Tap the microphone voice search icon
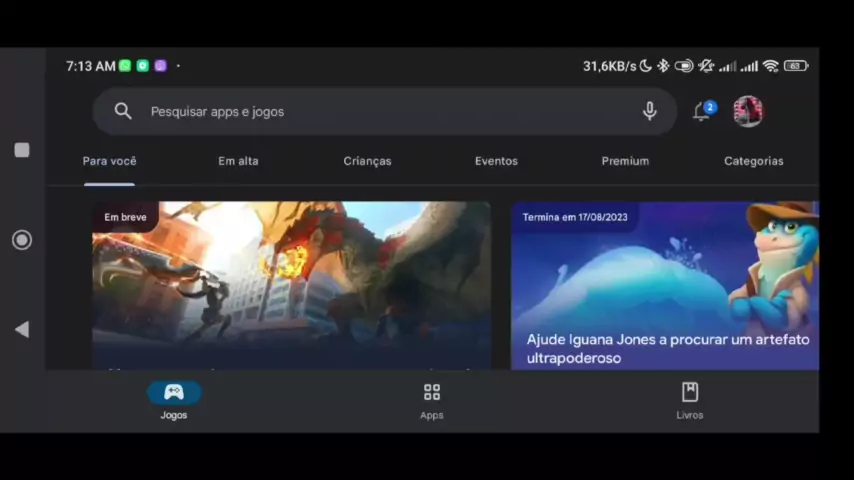This screenshot has height=480, width=854. tap(649, 111)
